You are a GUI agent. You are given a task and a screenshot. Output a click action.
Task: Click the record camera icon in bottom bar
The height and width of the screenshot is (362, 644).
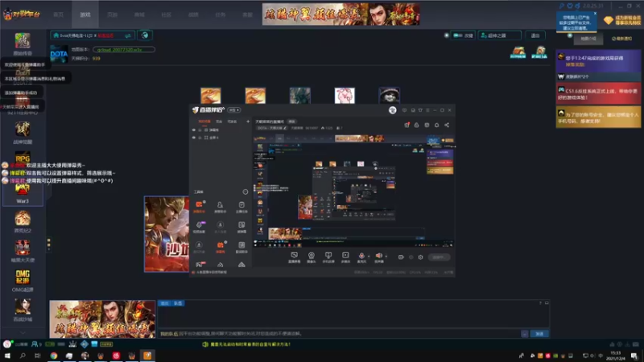[401, 257]
